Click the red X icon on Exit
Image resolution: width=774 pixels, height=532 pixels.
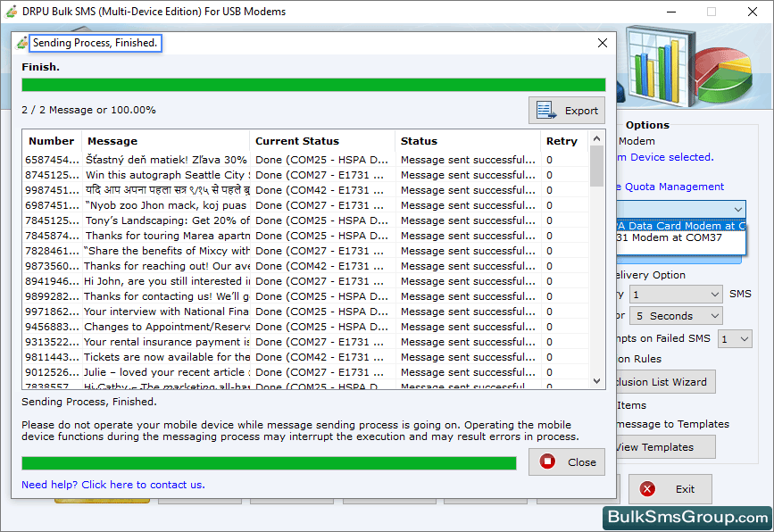pyautogui.click(x=647, y=488)
